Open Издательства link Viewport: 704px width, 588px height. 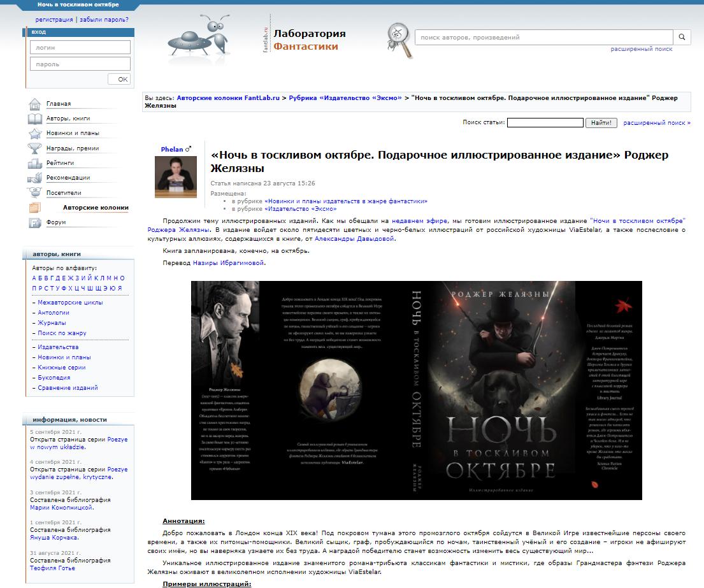point(58,347)
